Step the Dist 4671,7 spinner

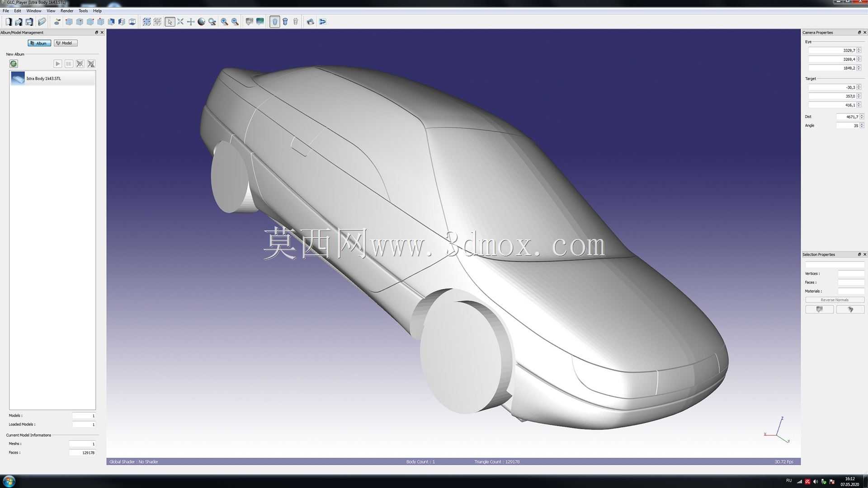tap(862, 117)
